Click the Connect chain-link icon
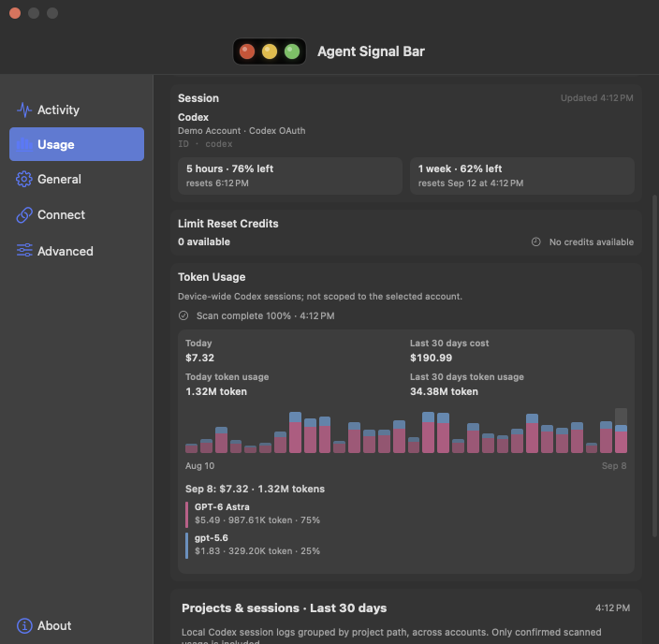This screenshot has width=659, height=644. click(x=24, y=214)
